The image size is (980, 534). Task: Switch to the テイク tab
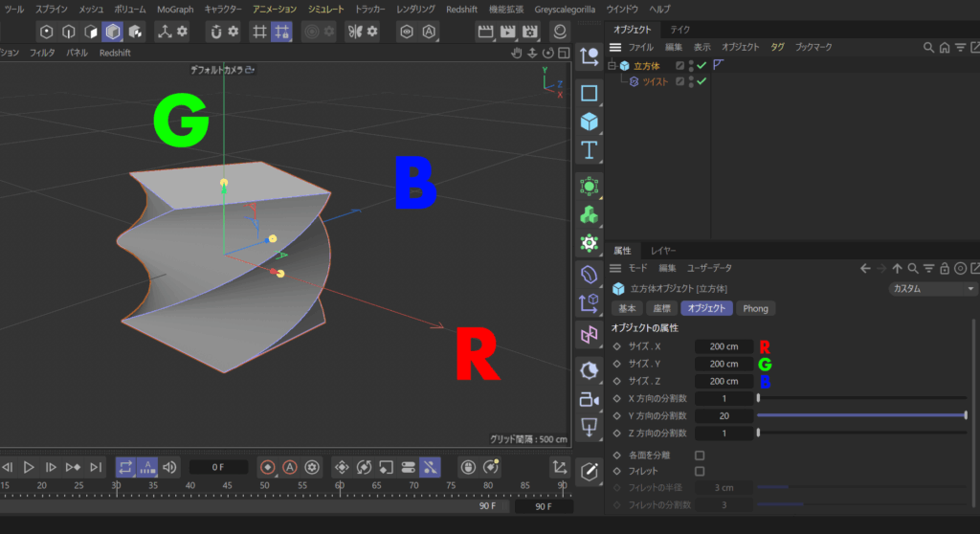tap(679, 30)
